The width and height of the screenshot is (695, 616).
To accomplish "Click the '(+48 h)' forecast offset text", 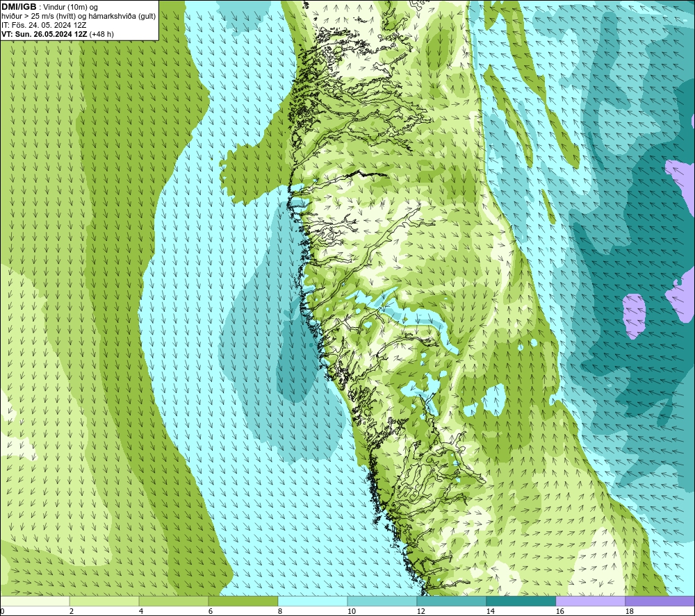I will (x=101, y=34).
